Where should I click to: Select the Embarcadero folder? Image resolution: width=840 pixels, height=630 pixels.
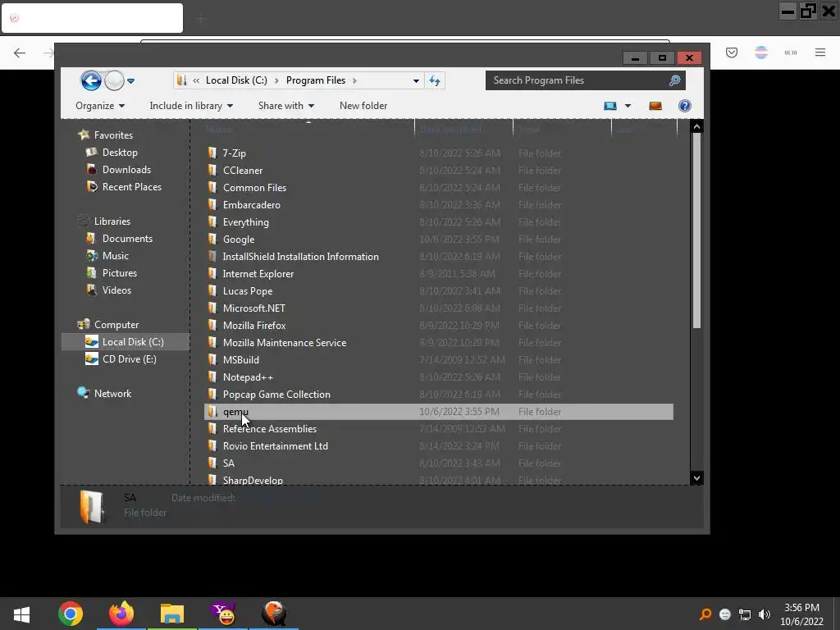(251, 204)
